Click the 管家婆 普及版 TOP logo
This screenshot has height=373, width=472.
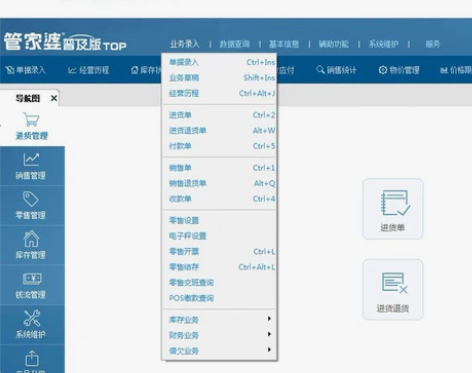coord(65,42)
